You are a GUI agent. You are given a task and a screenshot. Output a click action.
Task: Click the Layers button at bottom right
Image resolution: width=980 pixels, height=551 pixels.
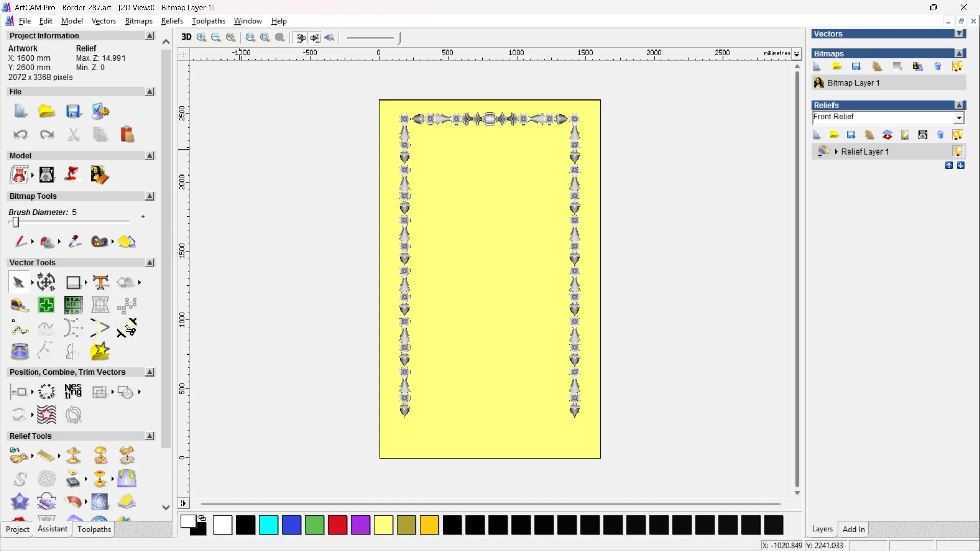pyautogui.click(x=822, y=529)
